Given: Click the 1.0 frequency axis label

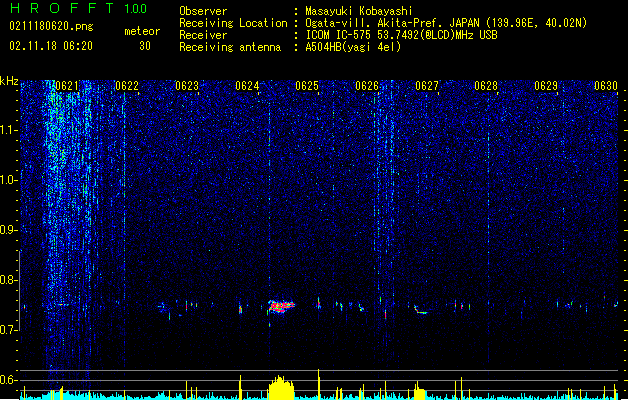Looking at the screenshot, I should click(9, 180).
